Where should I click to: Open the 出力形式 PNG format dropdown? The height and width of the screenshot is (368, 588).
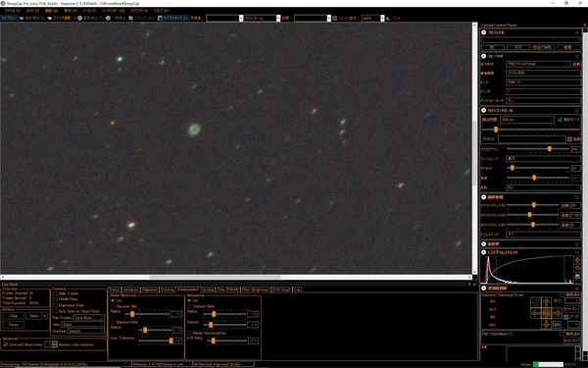tap(538, 64)
